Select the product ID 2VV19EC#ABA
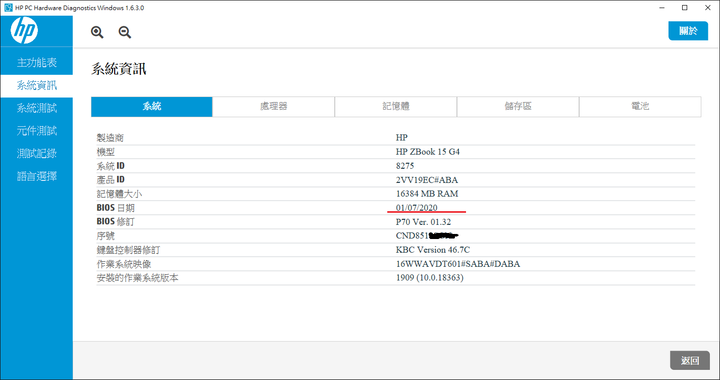This screenshot has height=380, width=720. [427, 180]
